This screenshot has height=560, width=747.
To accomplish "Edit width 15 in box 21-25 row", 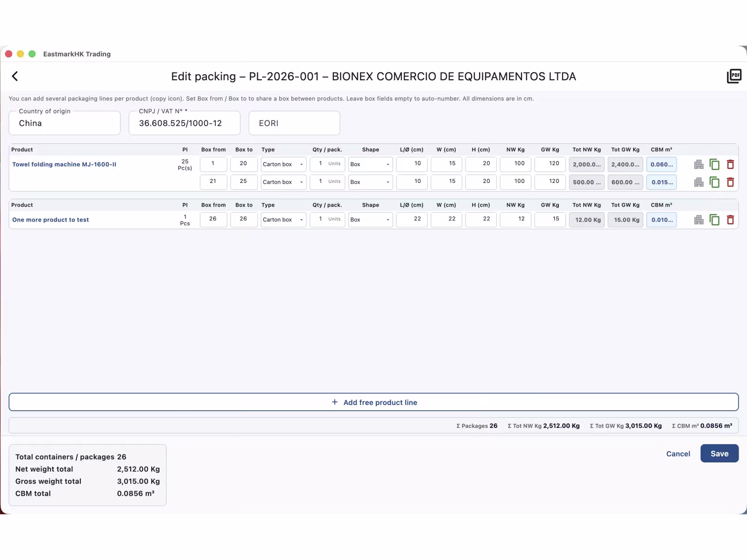I will point(446,182).
